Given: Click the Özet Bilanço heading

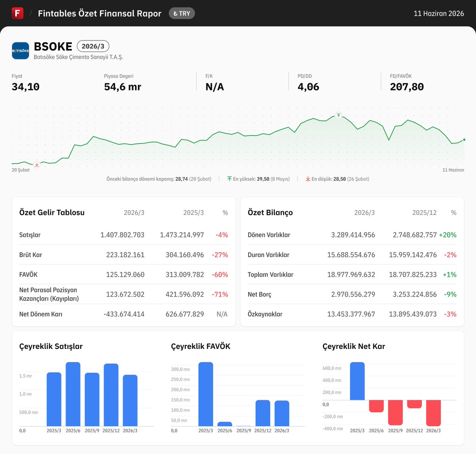Looking at the screenshot, I should [x=270, y=213].
